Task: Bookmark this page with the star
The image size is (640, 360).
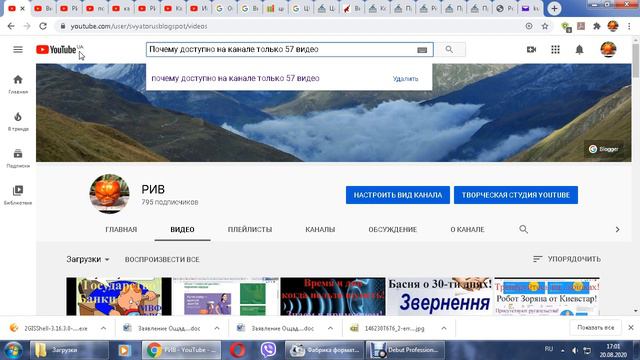Action: [x=545, y=26]
